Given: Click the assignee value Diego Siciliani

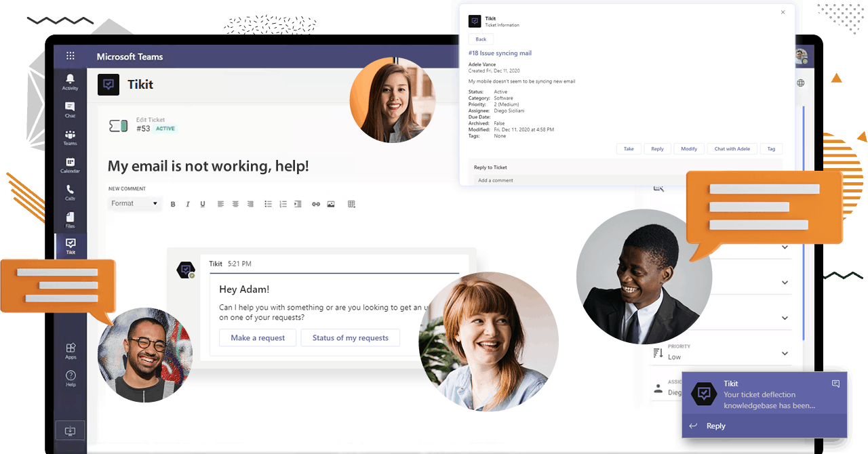Looking at the screenshot, I should pos(509,110).
